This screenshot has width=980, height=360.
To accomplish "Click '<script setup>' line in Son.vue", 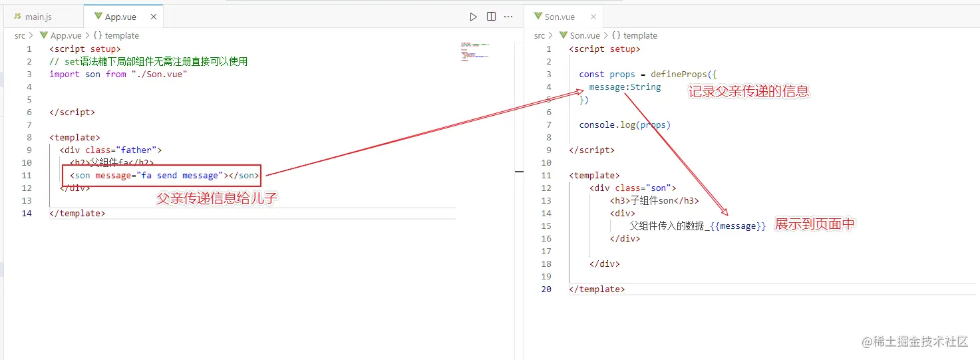I will point(605,49).
